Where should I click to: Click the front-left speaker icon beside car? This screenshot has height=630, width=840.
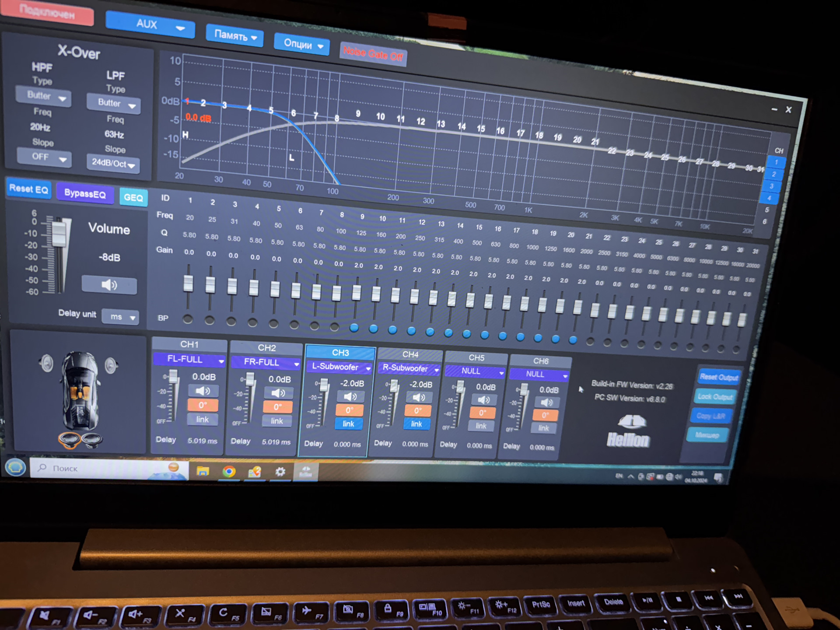(46, 363)
